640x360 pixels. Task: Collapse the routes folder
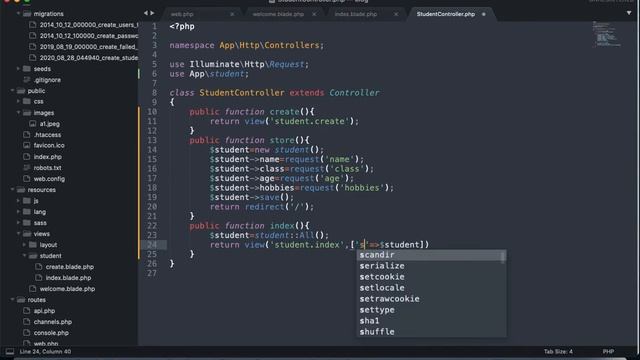(x=12, y=300)
